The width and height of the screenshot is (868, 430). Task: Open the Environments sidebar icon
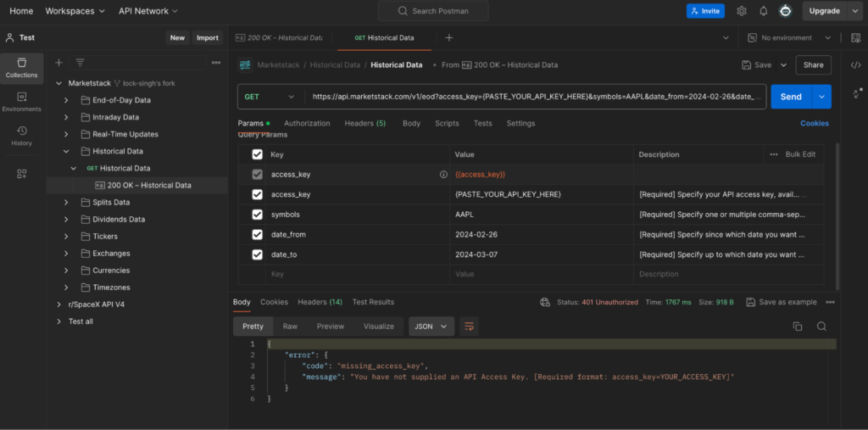21,103
